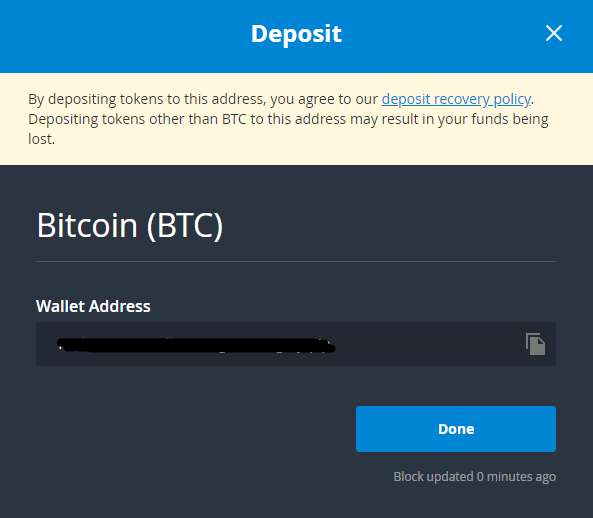Click the dark empty area left of Done

pos(189,429)
